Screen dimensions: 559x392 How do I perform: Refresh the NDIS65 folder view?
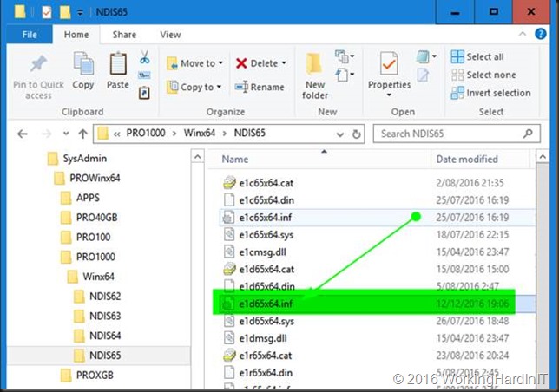[x=356, y=134]
